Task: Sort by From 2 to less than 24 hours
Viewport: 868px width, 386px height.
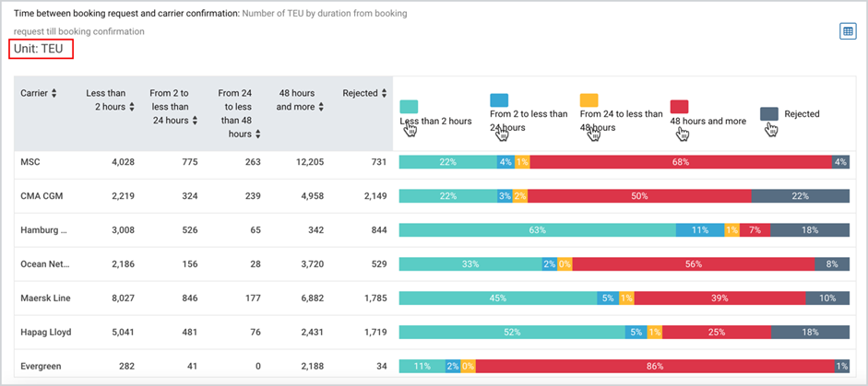Action: [x=195, y=121]
